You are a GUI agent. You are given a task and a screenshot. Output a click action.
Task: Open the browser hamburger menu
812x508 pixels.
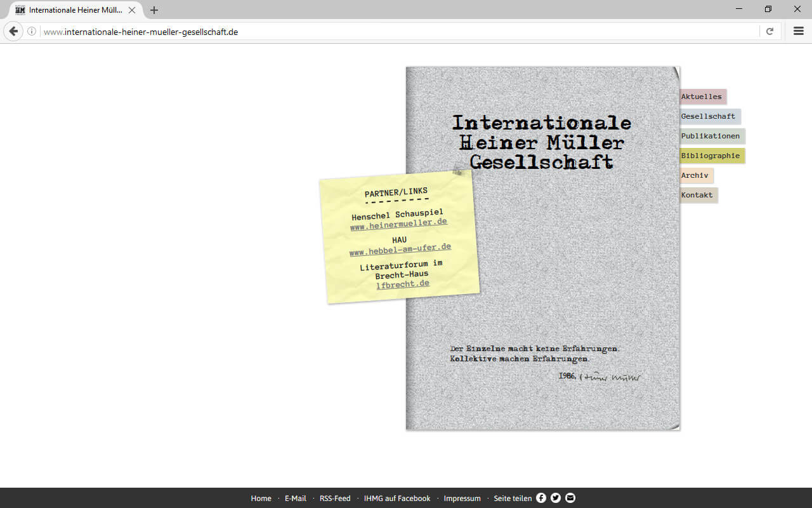pyautogui.click(x=799, y=31)
